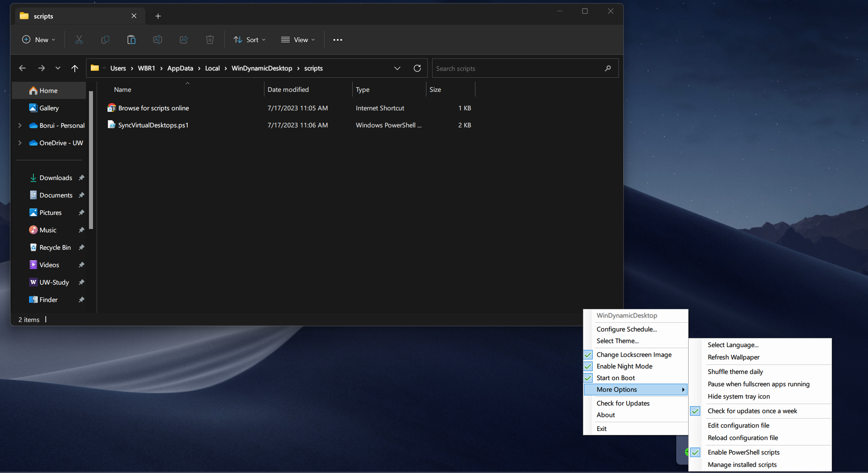The height and width of the screenshot is (473, 868).
Task: Open the Sort dropdown
Action: [250, 40]
